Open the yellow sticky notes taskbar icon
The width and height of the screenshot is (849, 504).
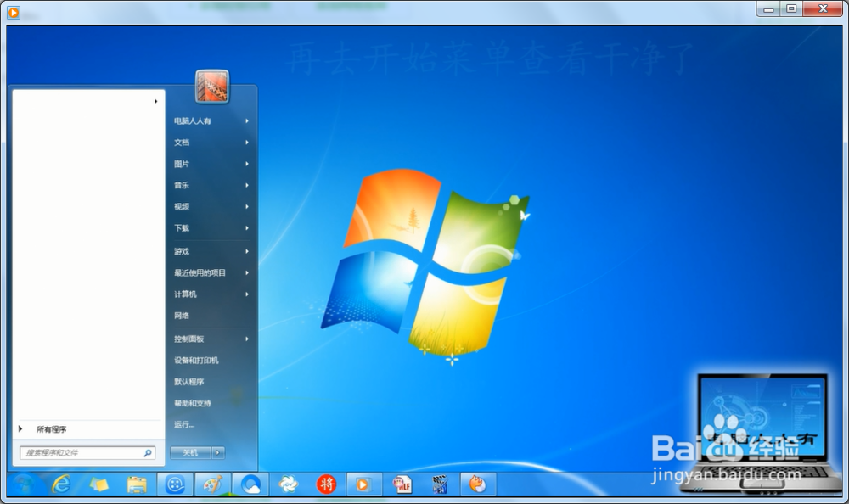(99, 484)
